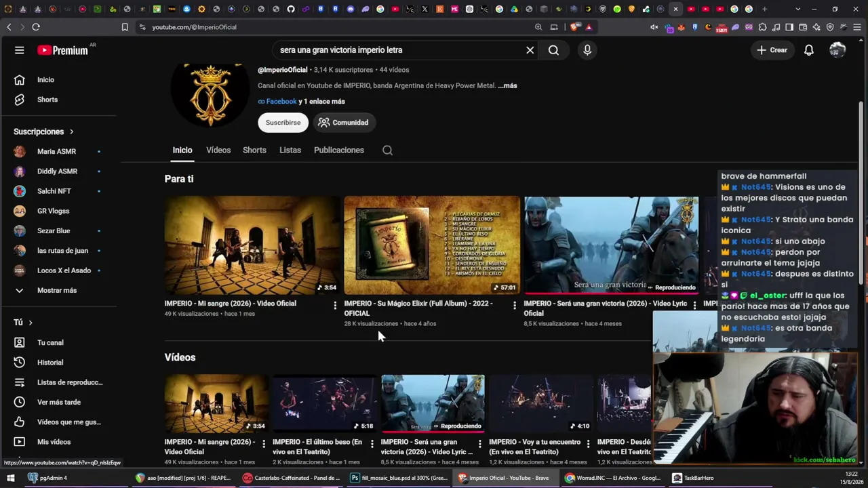Image resolution: width=868 pixels, height=488 pixels.
Task: Play Su Mágico Elixir full album thumbnail
Action: point(432,245)
